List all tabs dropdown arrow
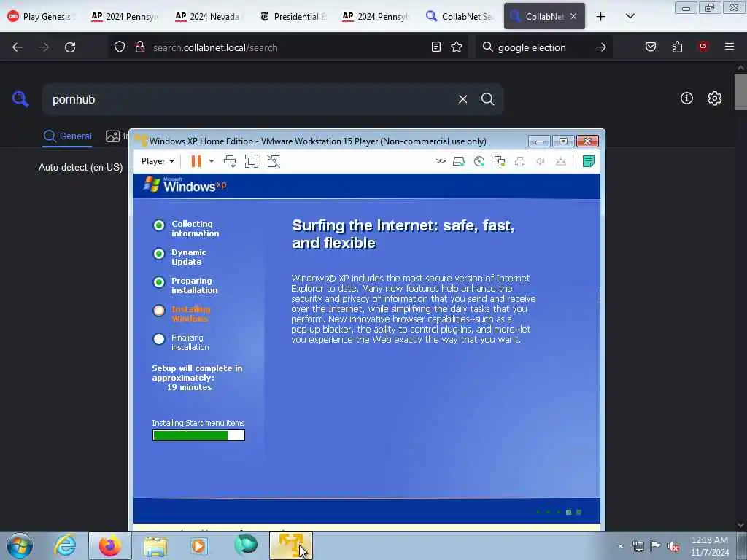This screenshot has height=560, width=747. 630,16
